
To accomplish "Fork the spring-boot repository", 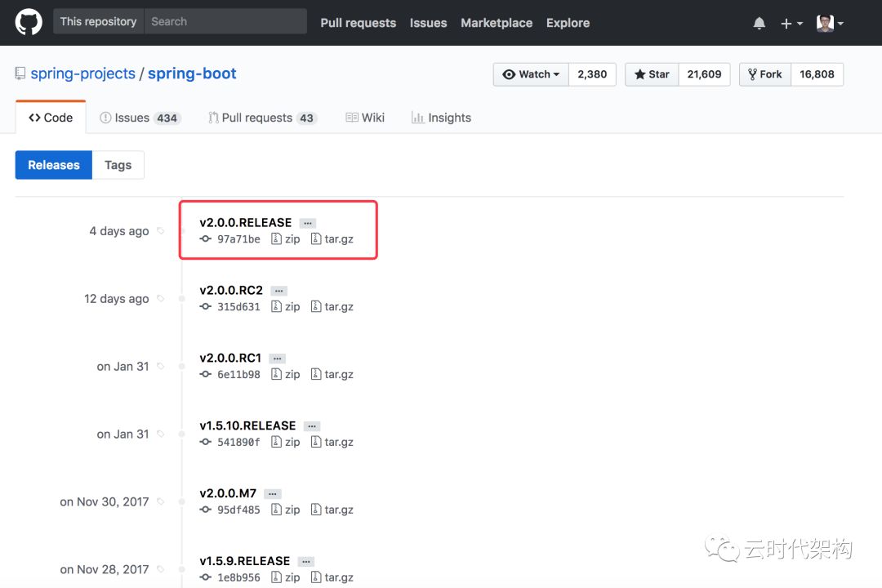I will pos(765,74).
